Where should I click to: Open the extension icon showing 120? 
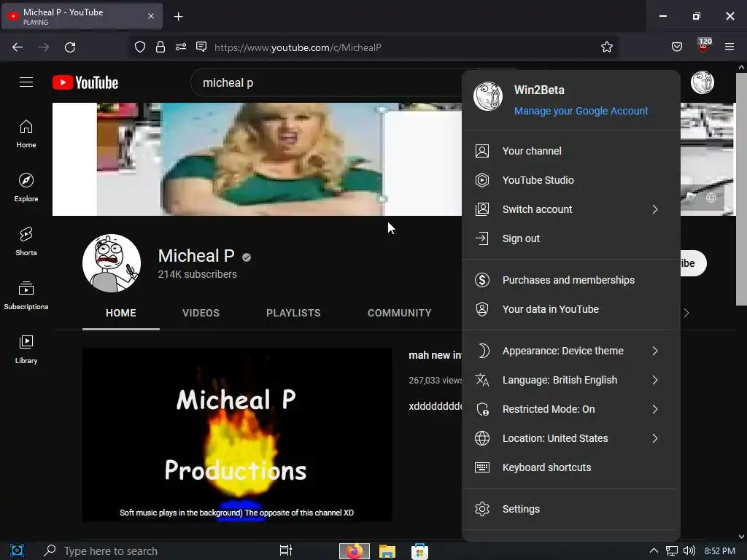point(704,45)
